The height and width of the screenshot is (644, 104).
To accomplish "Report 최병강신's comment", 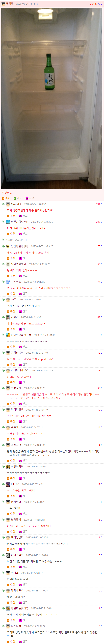I will pos(23,403).
